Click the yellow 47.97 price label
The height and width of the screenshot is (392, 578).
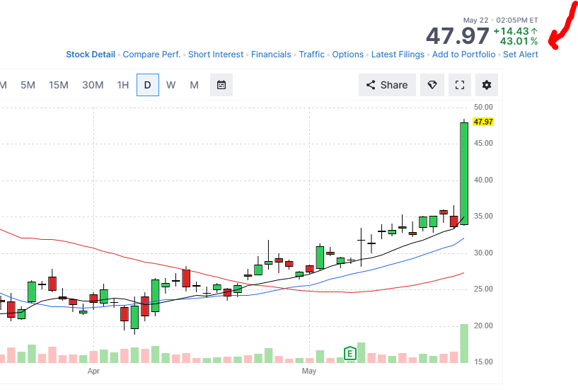click(x=483, y=122)
